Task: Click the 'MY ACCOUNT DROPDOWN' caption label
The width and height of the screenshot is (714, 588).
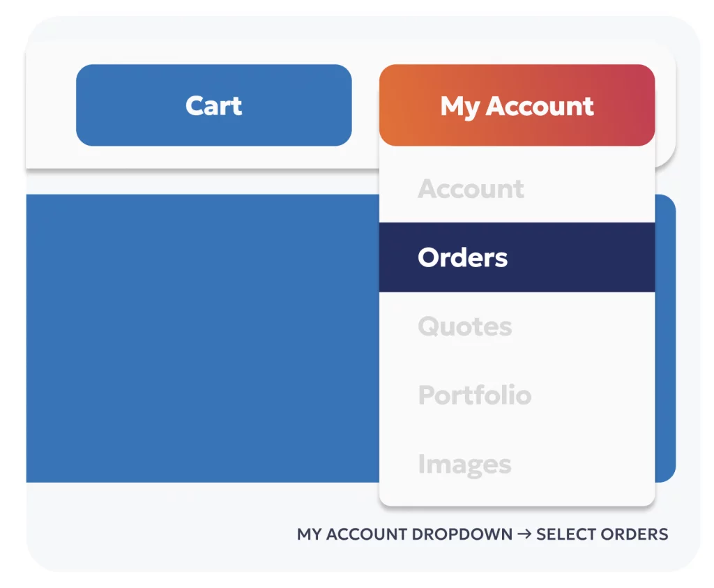Action: 405,534
